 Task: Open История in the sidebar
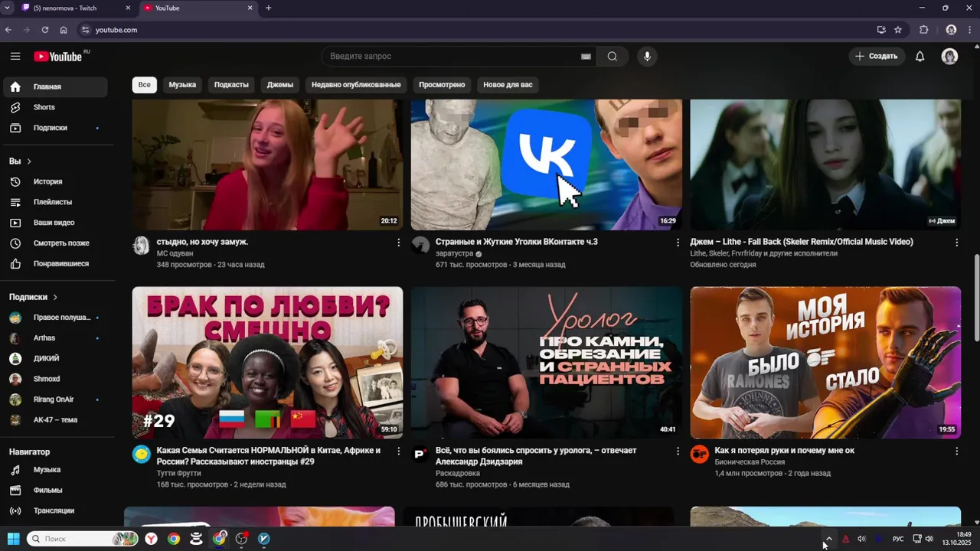(x=54, y=181)
